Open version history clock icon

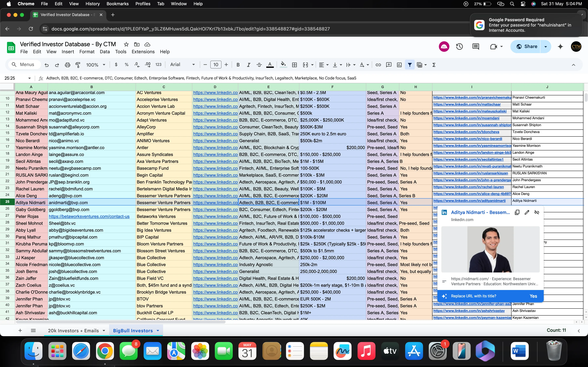pos(459,47)
